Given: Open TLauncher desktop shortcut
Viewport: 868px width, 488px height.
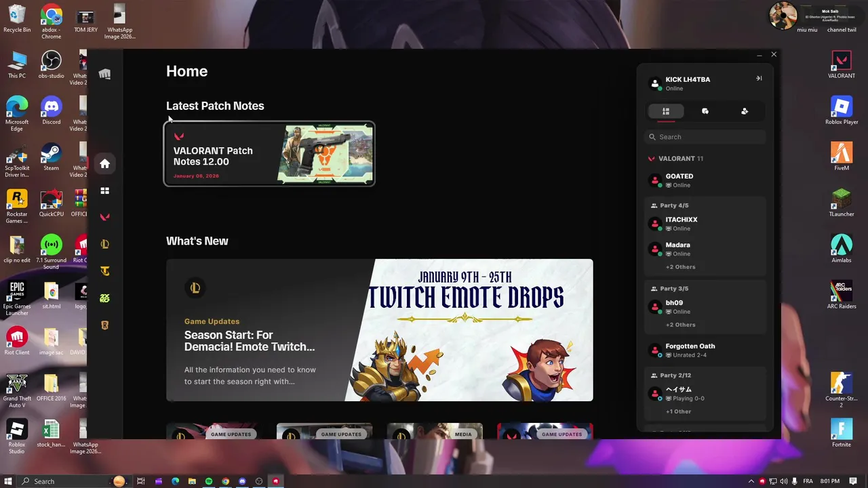Looking at the screenshot, I should coord(842,203).
